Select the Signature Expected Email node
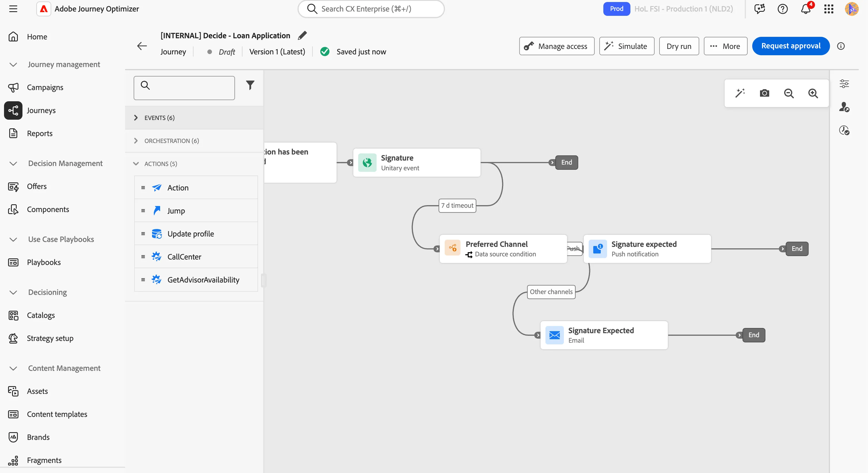This screenshot has height=473, width=868. pos(604,335)
